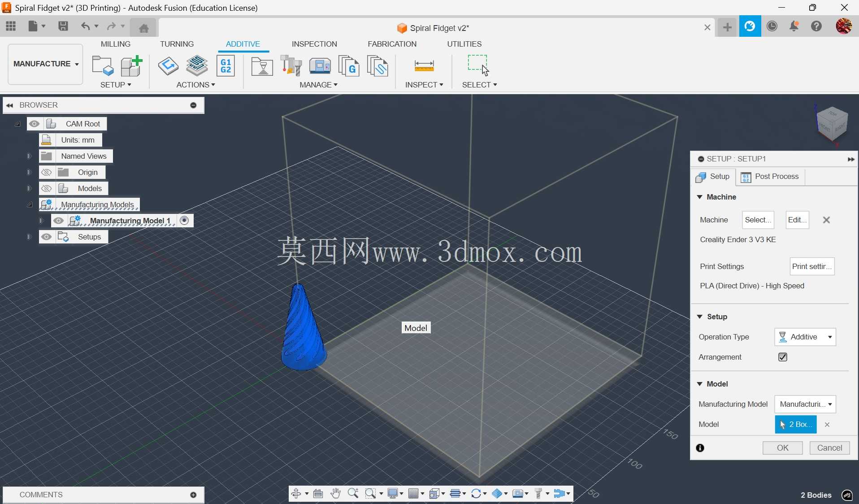The width and height of the screenshot is (859, 504).
Task: Open the Tool Library icon
Action: point(291,66)
